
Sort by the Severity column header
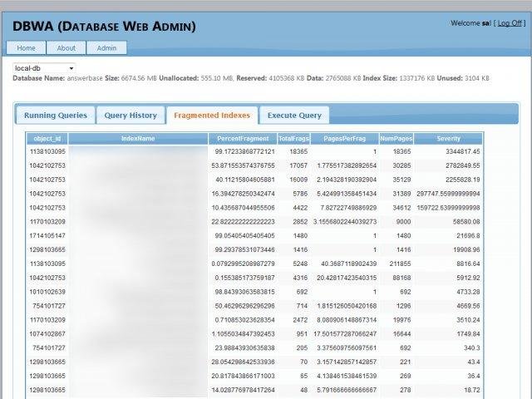[448, 138]
